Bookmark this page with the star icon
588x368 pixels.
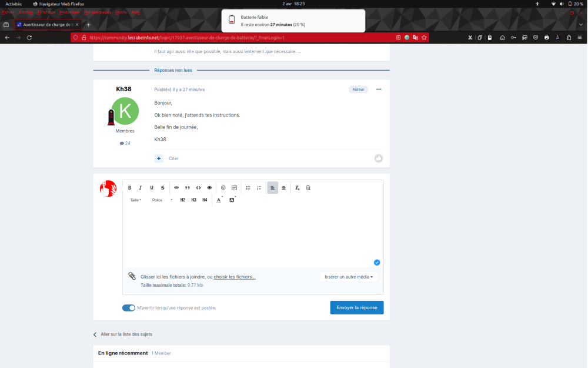(424, 38)
